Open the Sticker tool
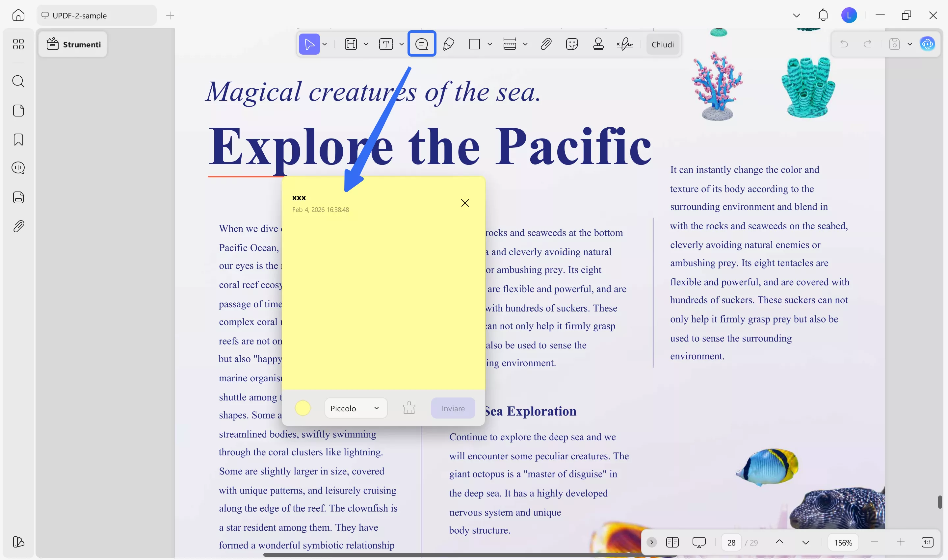The width and height of the screenshot is (948, 560). tap(571, 44)
